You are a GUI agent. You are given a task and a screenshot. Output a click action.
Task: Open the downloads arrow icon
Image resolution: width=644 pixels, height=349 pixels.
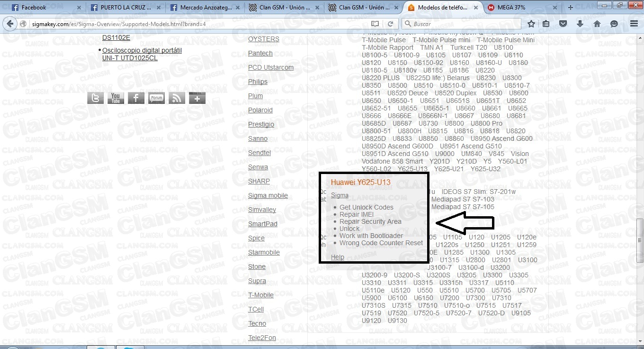[580, 24]
